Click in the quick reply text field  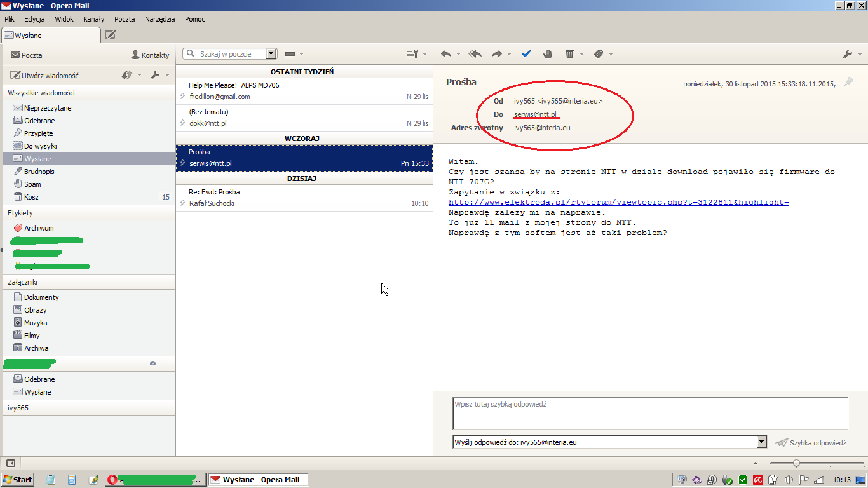coord(650,414)
